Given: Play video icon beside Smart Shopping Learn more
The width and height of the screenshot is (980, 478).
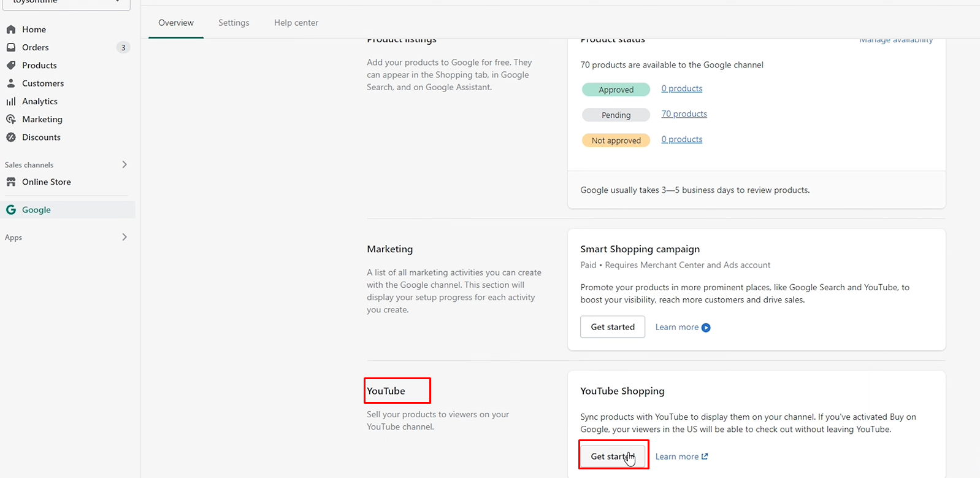Looking at the screenshot, I should point(706,328).
